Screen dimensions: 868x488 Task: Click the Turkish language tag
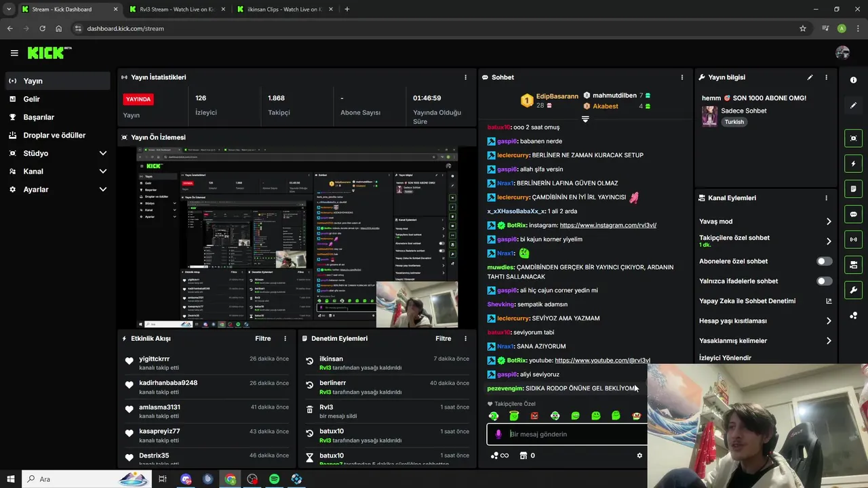coord(734,122)
